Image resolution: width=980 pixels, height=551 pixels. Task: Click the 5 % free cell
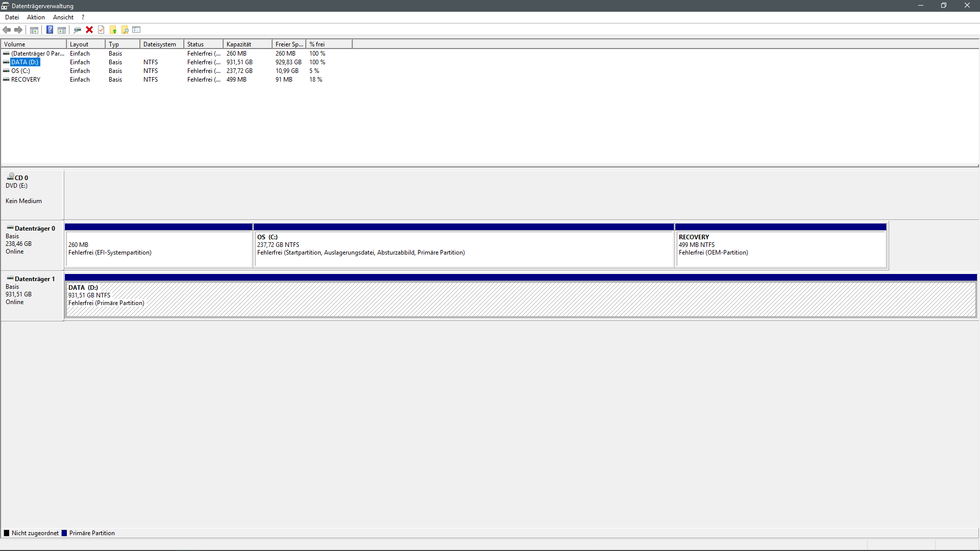314,71
